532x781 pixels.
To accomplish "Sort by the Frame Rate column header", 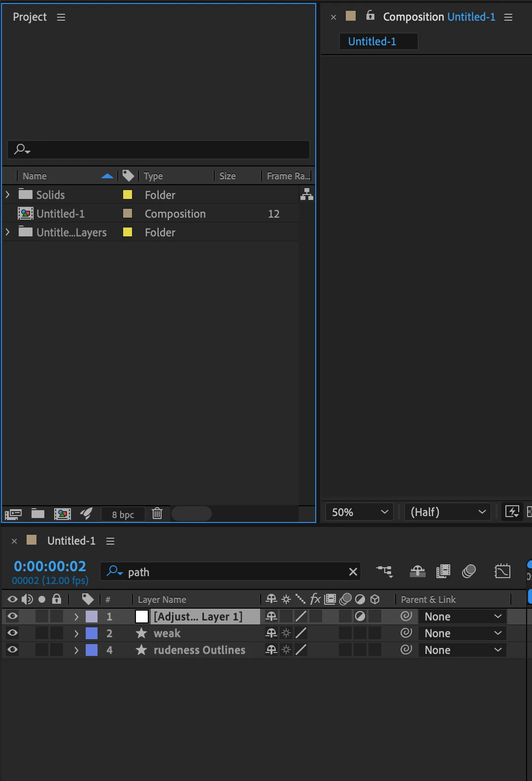I will (x=288, y=176).
